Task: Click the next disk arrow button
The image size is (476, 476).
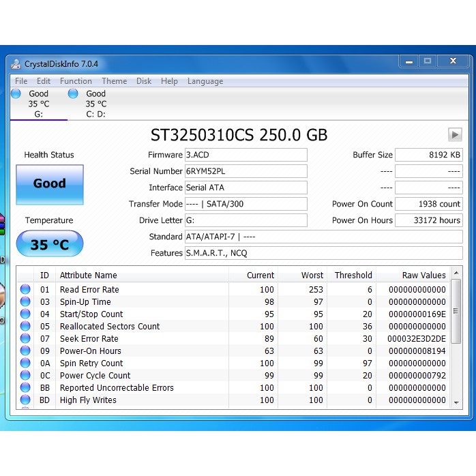Action: click(455, 134)
